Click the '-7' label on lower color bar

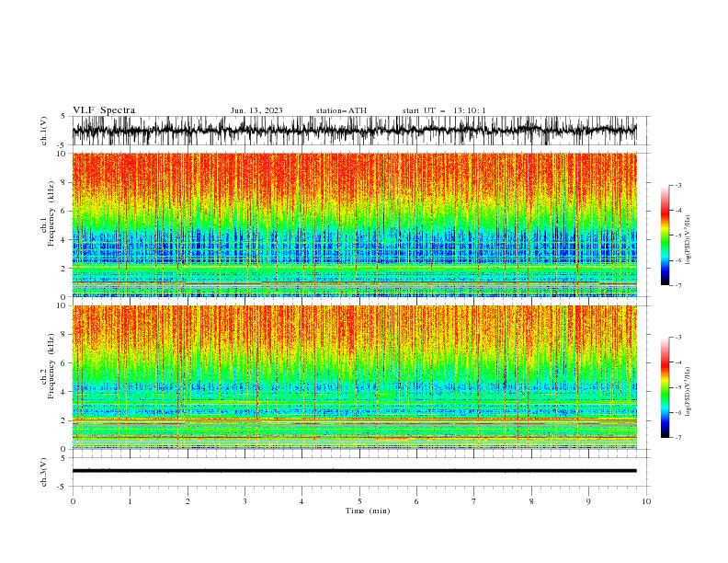click(x=678, y=438)
